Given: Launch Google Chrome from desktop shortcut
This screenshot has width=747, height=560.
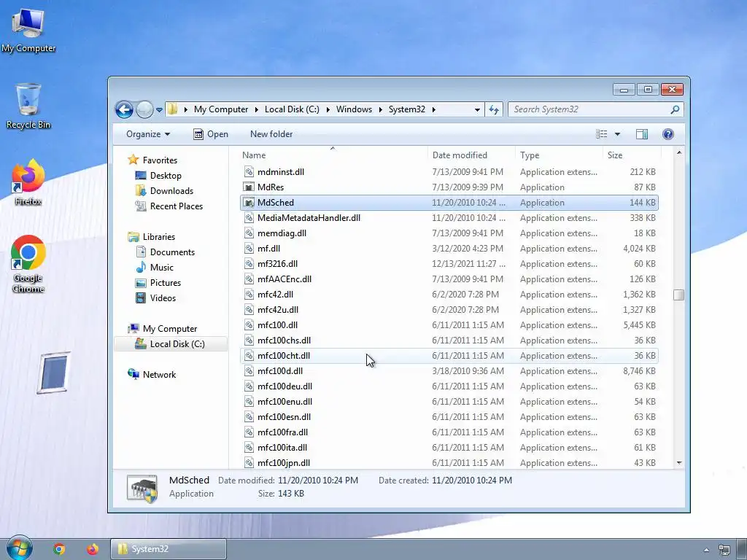Looking at the screenshot, I should click(x=28, y=264).
